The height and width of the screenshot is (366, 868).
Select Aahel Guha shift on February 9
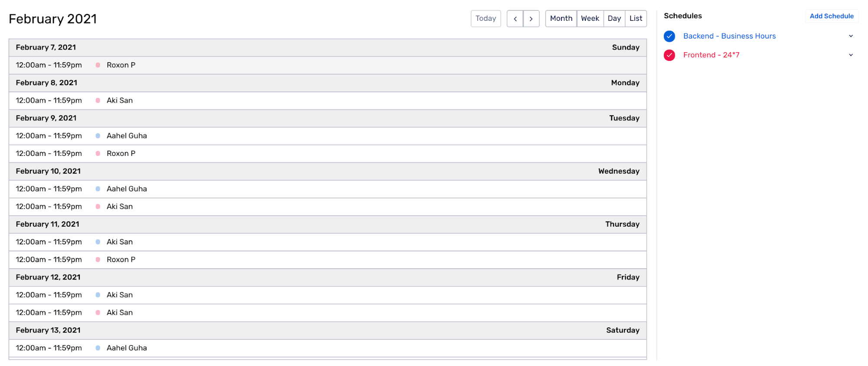point(328,136)
